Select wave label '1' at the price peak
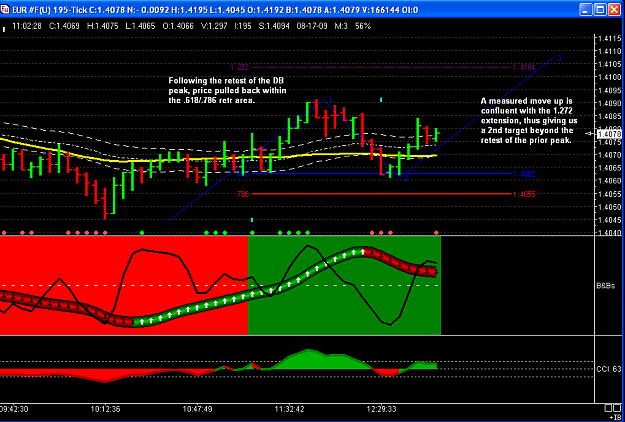 pos(330,99)
